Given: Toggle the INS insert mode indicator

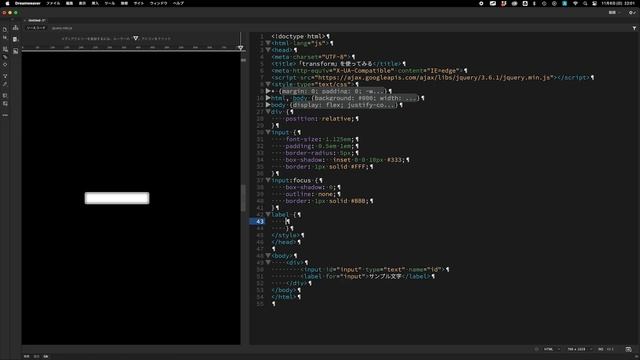Looking at the screenshot, I should (x=600, y=349).
